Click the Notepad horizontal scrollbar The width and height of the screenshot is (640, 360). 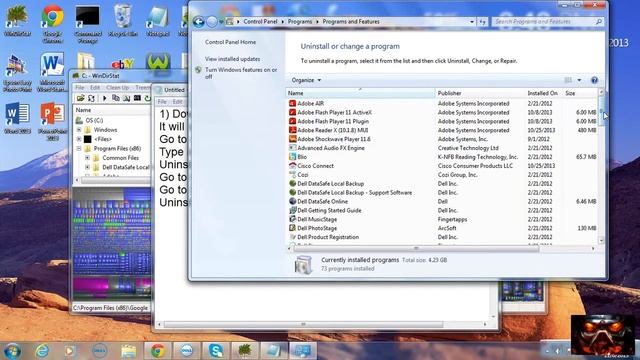pos(303,324)
